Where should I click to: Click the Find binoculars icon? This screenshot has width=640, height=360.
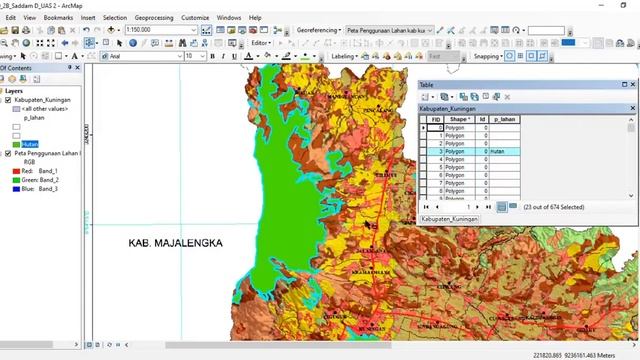[182, 43]
